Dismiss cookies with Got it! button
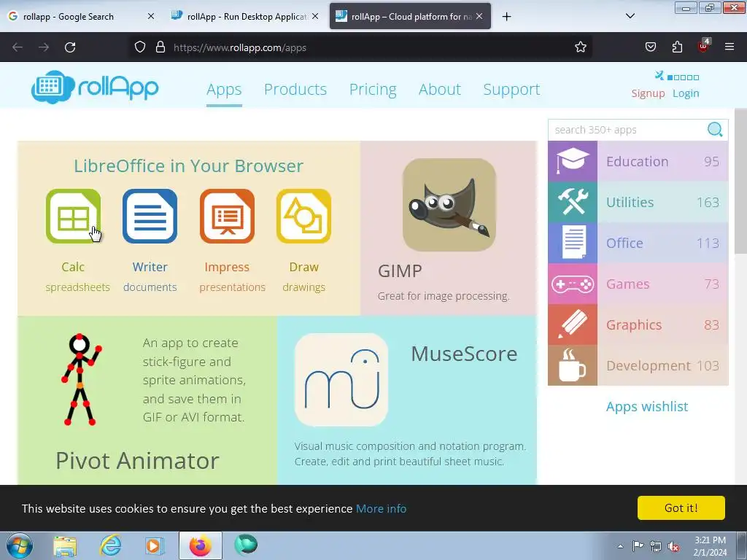The height and width of the screenshot is (560, 747). (x=681, y=508)
